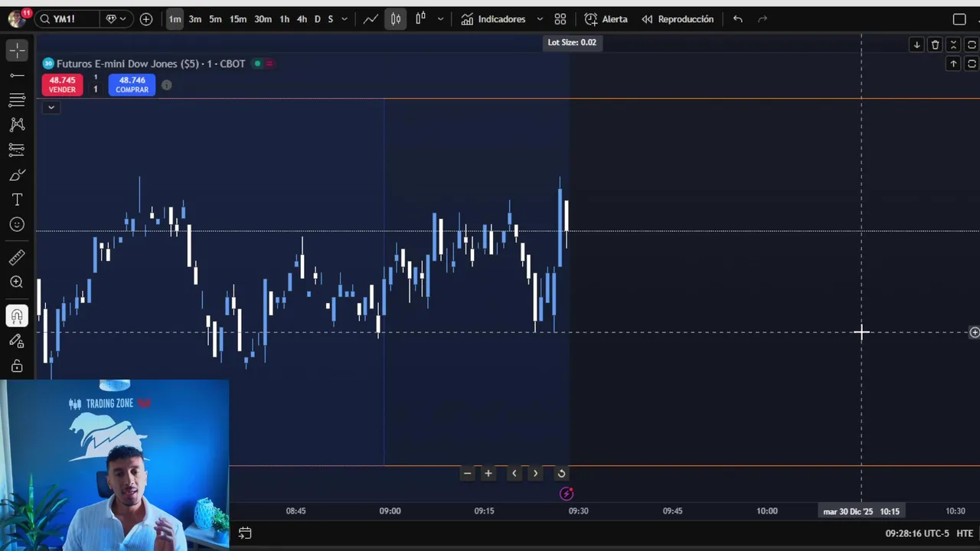This screenshot has height=551, width=980.
Task: Switch to the 30m timeframe
Action: click(263, 19)
